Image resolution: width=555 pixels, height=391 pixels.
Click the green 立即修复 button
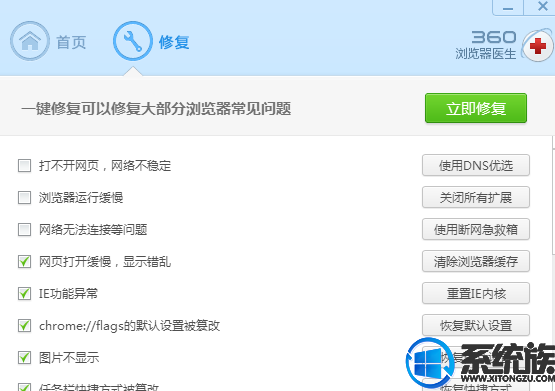click(476, 108)
